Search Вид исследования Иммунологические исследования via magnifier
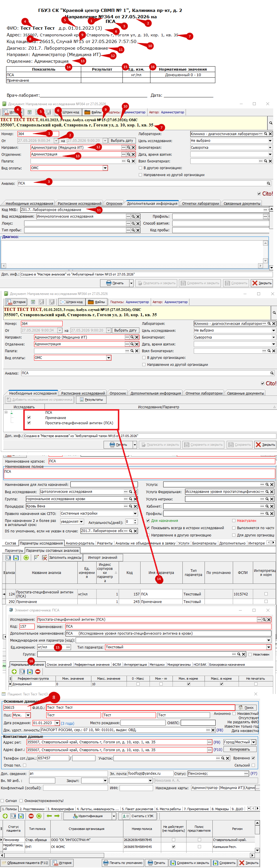Screen dimensions: 277x868 (x=133, y=217)
